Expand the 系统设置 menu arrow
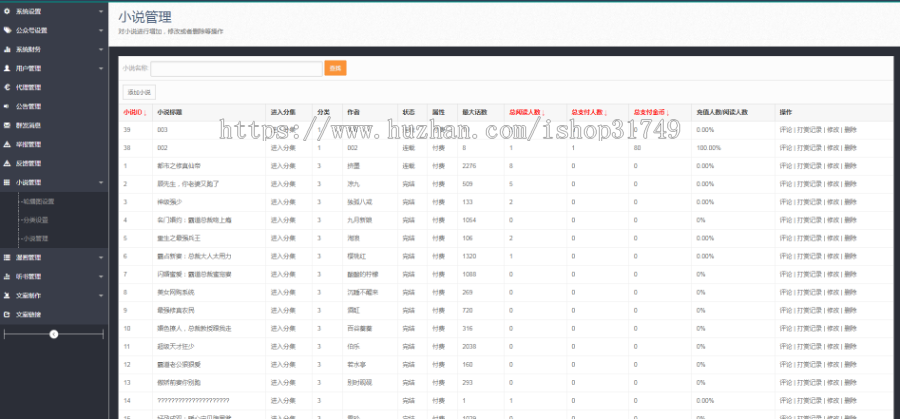This screenshot has width=900, height=419. tap(101, 11)
